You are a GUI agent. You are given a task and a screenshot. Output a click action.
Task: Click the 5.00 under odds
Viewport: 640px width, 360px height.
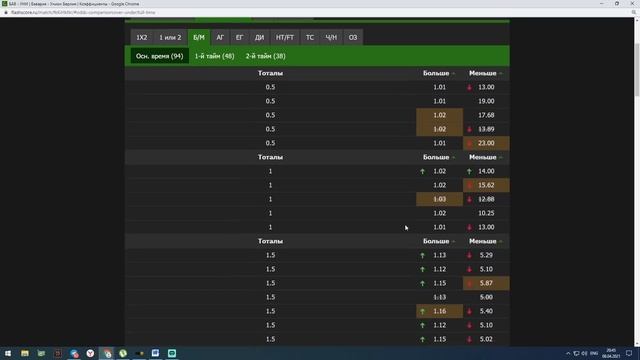(486, 297)
